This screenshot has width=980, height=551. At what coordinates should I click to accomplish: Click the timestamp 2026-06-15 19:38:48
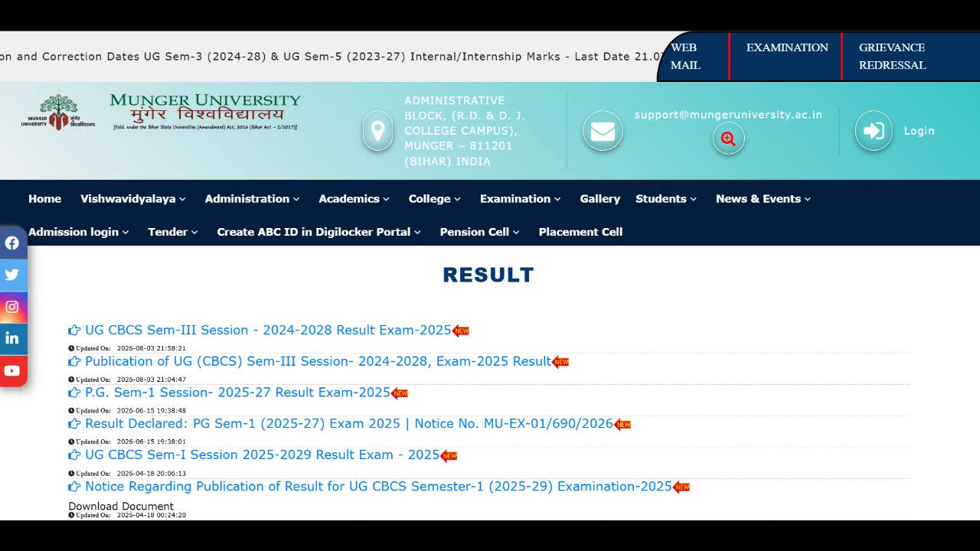coord(151,411)
